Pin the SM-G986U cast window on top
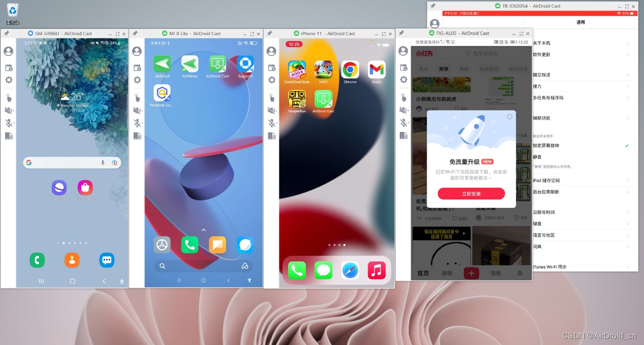 tap(7, 33)
